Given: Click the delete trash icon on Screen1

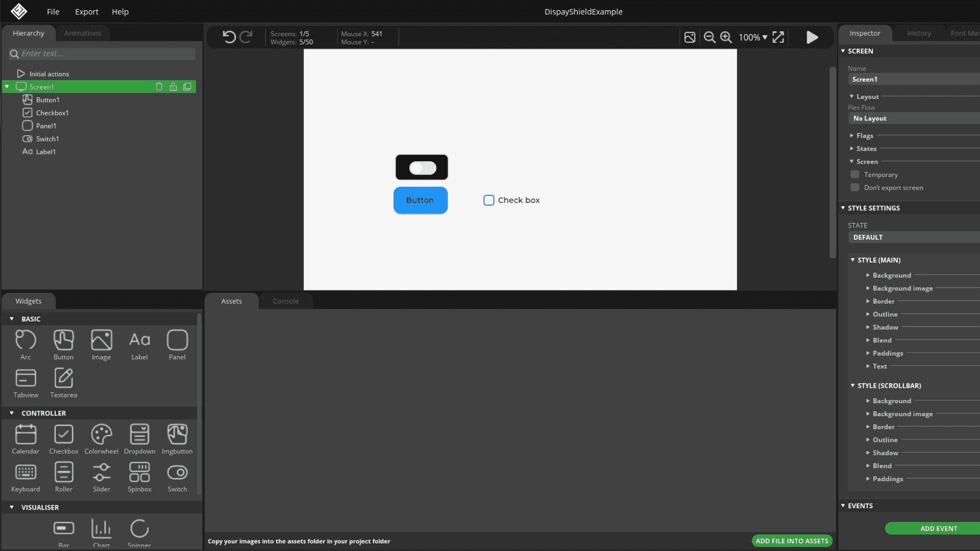Looking at the screenshot, I should (x=159, y=87).
